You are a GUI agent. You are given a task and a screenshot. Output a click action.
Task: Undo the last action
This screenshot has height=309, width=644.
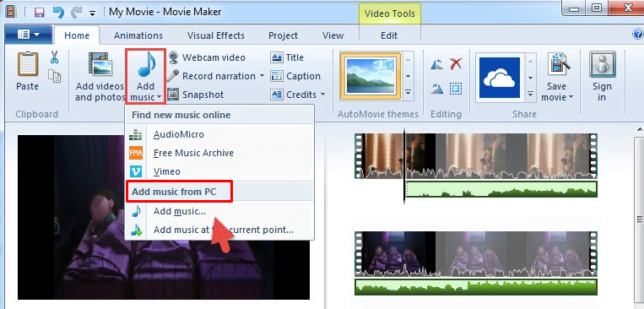pos(59,12)
